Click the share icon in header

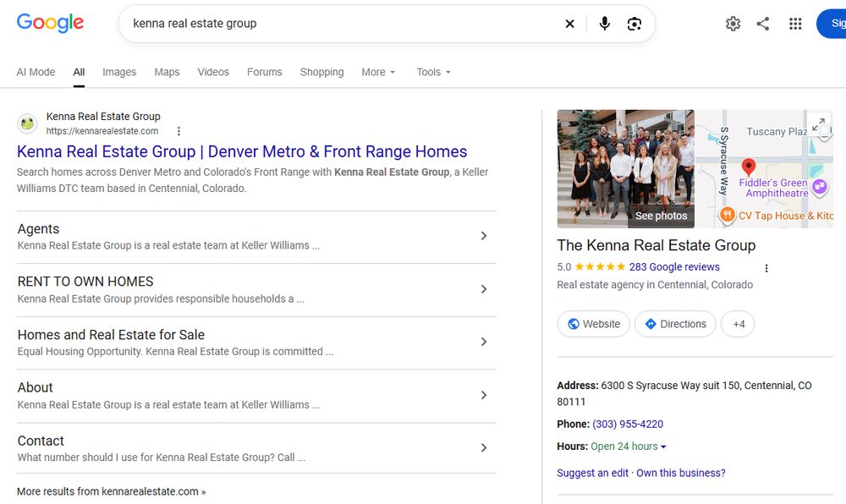tap(763, 24)
